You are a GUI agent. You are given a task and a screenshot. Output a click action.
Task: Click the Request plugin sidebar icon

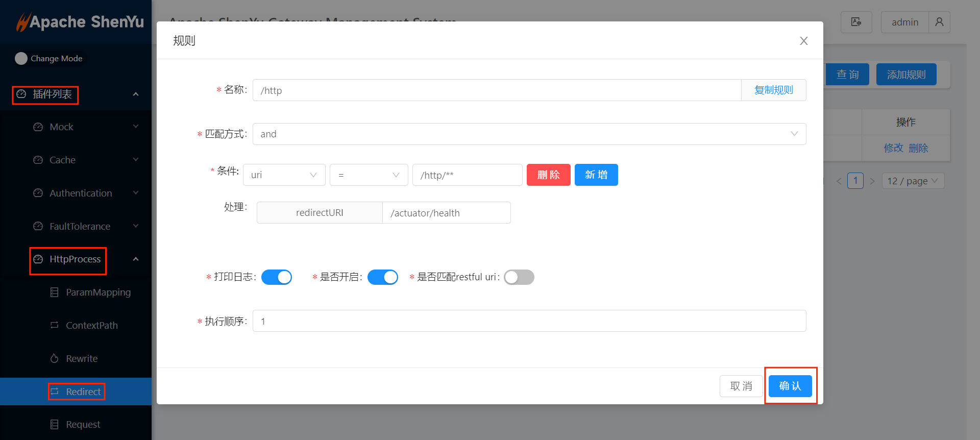click(x=55, y=425)
